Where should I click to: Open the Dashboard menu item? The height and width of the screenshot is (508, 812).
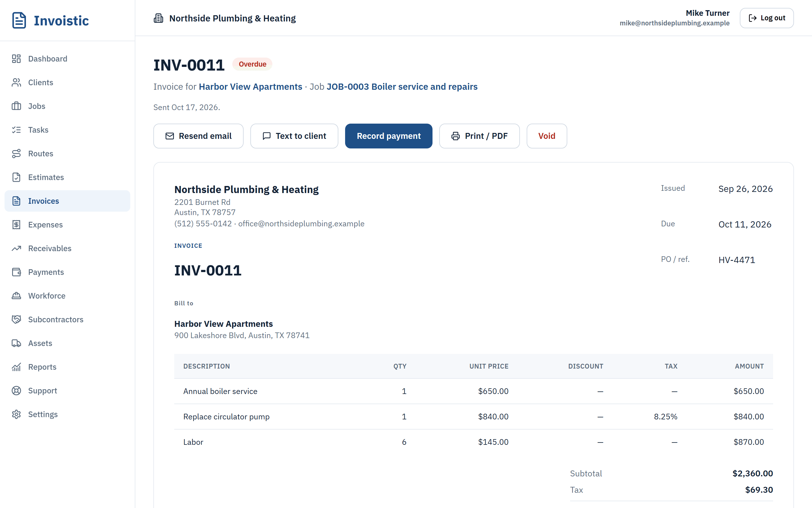pos(67,59)
